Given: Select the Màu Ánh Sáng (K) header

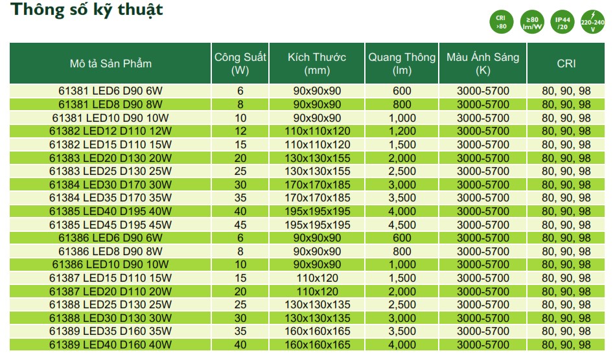Looking at the screenshot, I should coord(483,63).
